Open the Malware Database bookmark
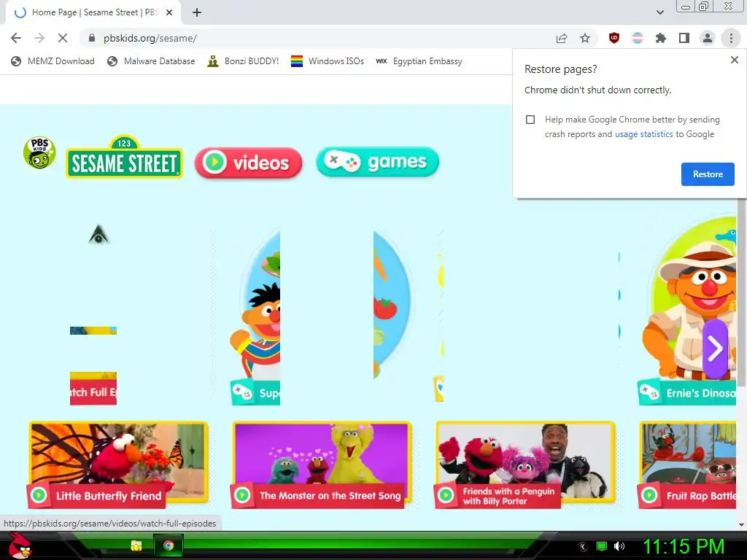The width and height of the screenshot is (747, 560). click(x=151, y=61)
